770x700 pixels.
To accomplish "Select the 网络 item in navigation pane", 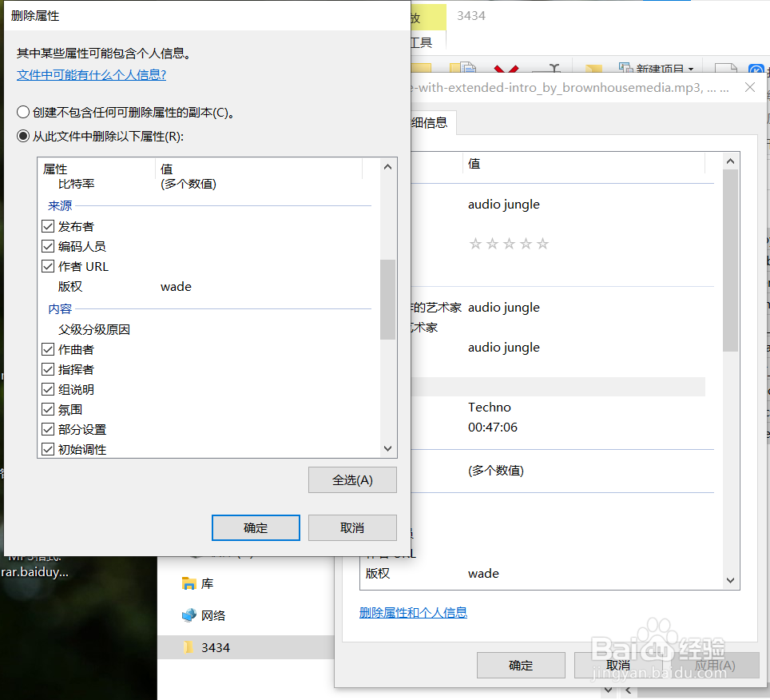I will tap(204, 615).
